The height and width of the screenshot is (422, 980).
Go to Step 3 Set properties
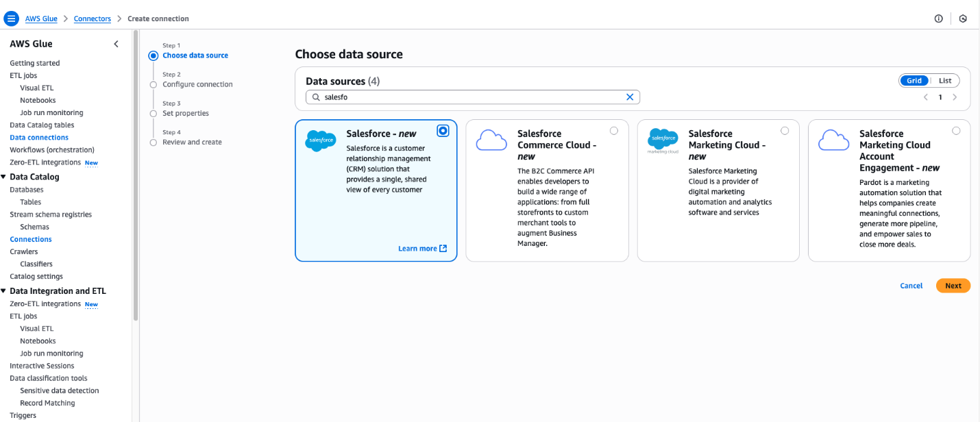(x=186, y=113)
